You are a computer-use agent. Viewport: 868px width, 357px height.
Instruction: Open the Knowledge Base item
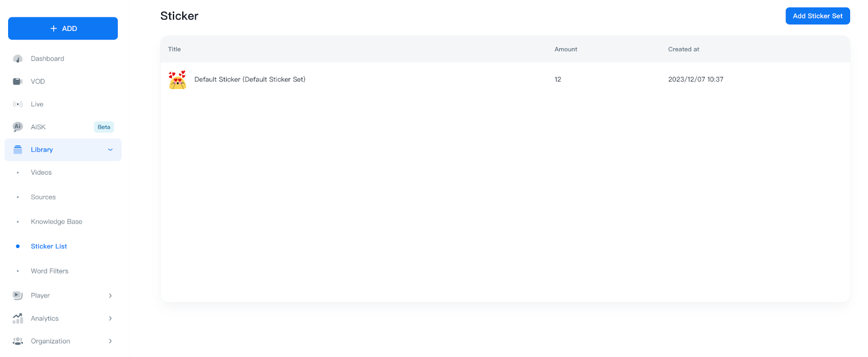[x=56, y=221]
